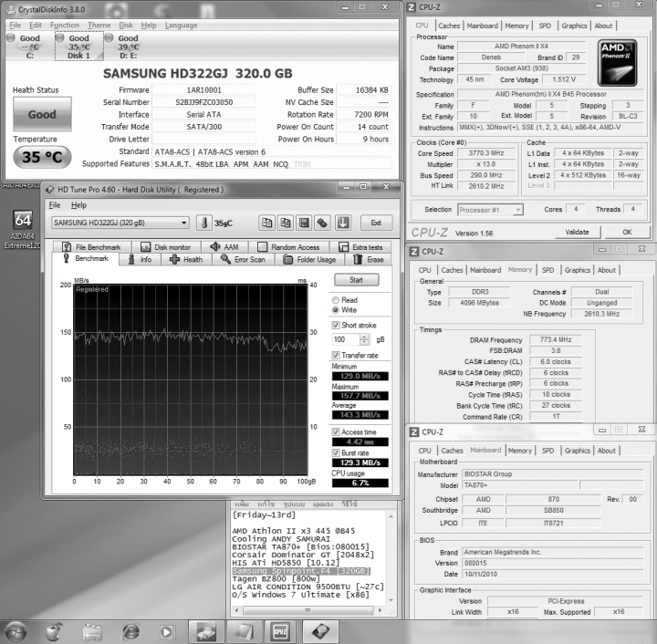Launch the apple icon on the taskbar
Viewport: 657px width, 644px height.
tap(54, 632)
